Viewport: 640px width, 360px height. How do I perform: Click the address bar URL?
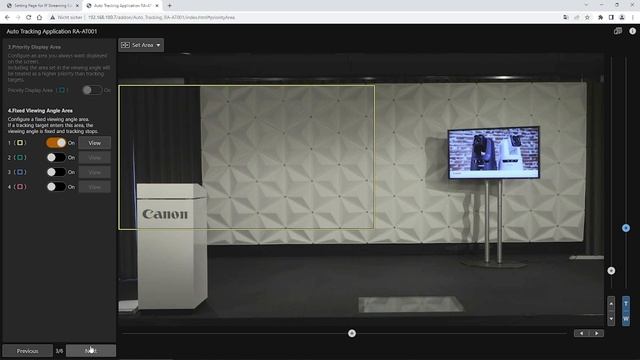click(x=161, y=18)
